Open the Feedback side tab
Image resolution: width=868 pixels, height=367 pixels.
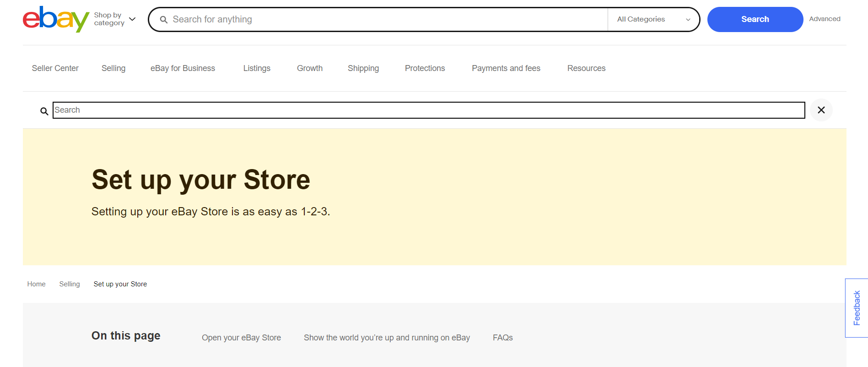point(857,308)
